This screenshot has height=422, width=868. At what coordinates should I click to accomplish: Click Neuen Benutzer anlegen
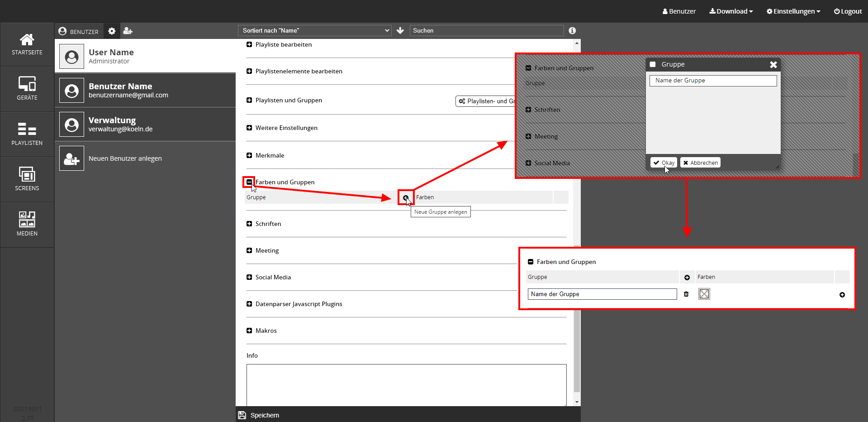click(x=125, y=158)
